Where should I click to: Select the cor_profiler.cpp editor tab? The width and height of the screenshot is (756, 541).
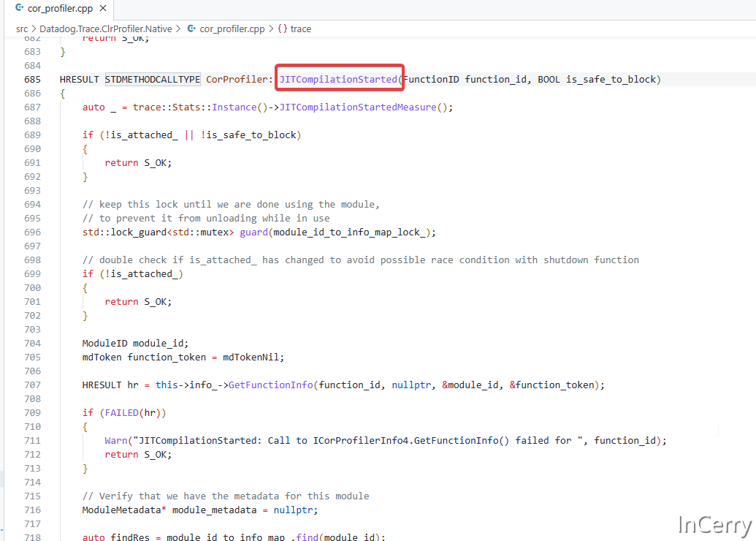pos(58,9)
